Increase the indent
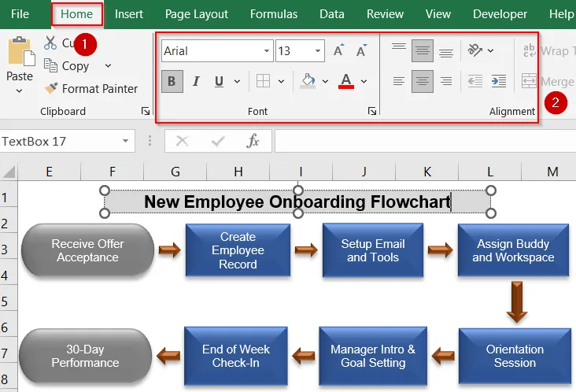Screen dimensions: 576x392 click(499, 81)
